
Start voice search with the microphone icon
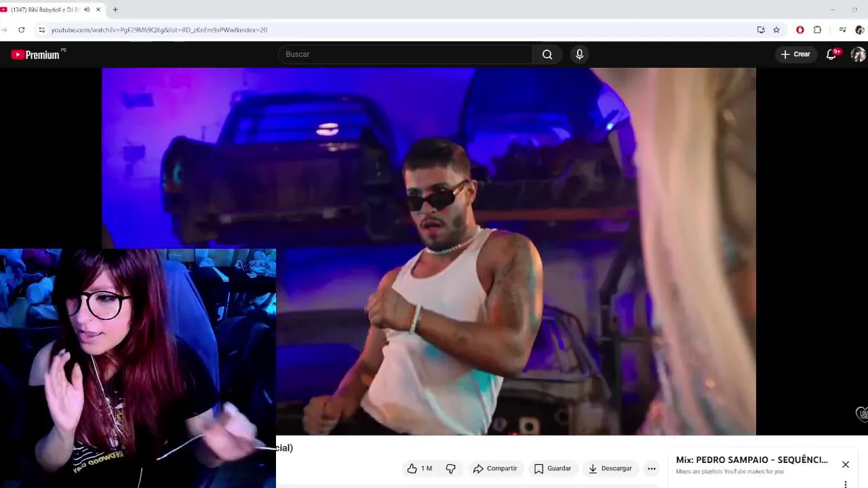(x=579, y=54)
